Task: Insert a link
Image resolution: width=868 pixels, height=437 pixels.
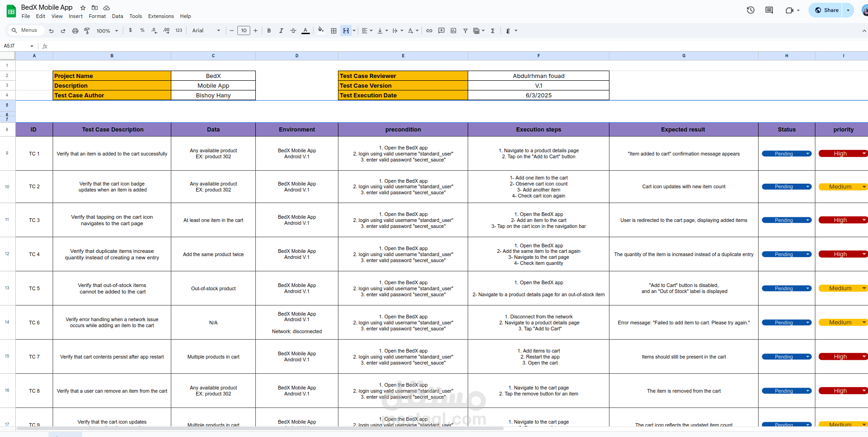Action: 429,31
